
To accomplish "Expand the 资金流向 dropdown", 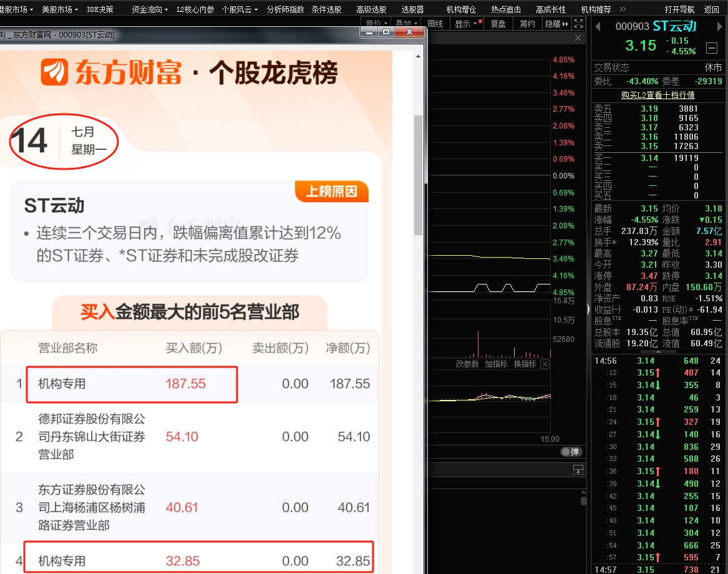I will 150,9.
